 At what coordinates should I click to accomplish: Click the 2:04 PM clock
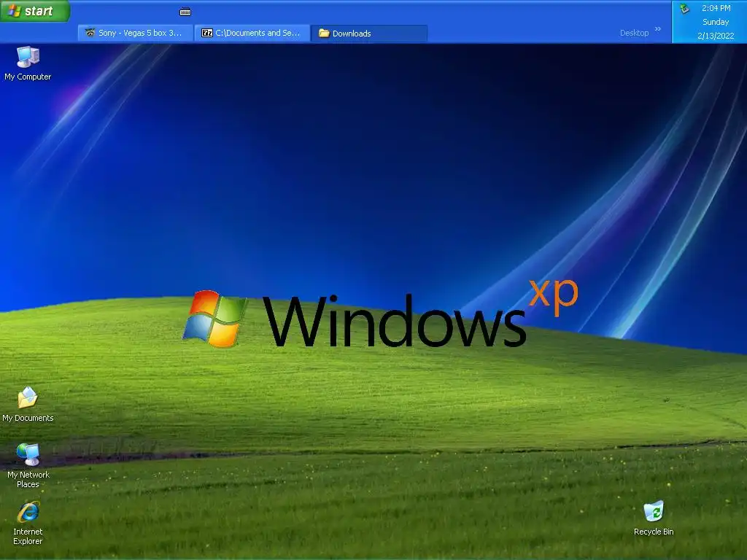[716, 8]
